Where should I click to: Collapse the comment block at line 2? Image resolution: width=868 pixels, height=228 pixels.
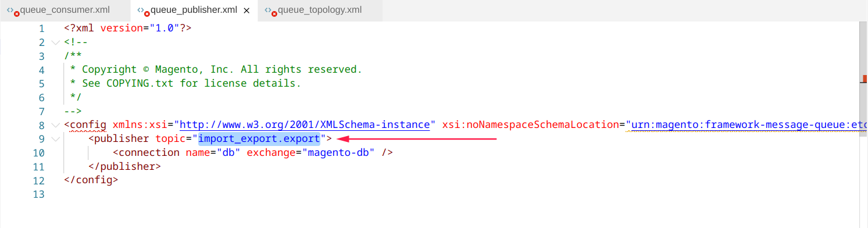[55, 42]
